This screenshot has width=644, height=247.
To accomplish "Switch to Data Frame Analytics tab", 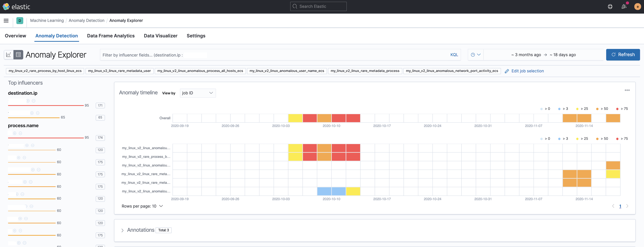I will (x=111, y=36).
